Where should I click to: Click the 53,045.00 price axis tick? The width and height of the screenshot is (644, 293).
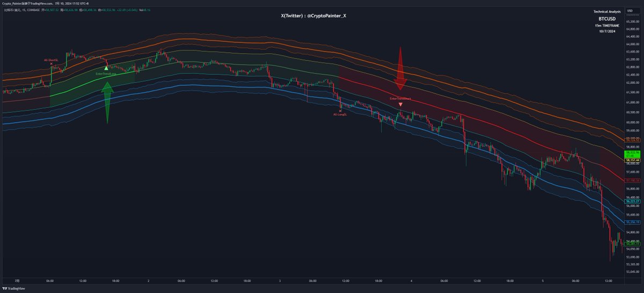tap(633, 272)
